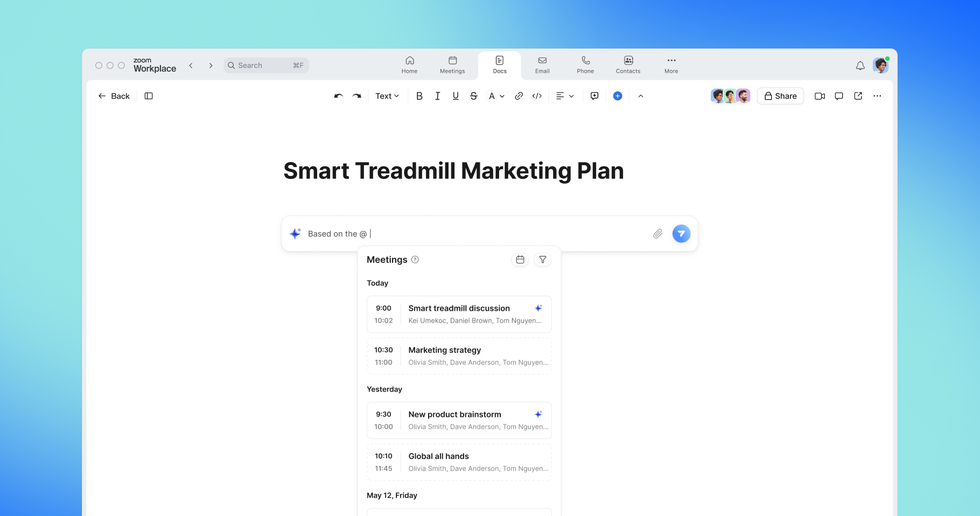Open the calendar picker in the Meetings panel
This screenshot has width=980, height=516.
[520, 259]
